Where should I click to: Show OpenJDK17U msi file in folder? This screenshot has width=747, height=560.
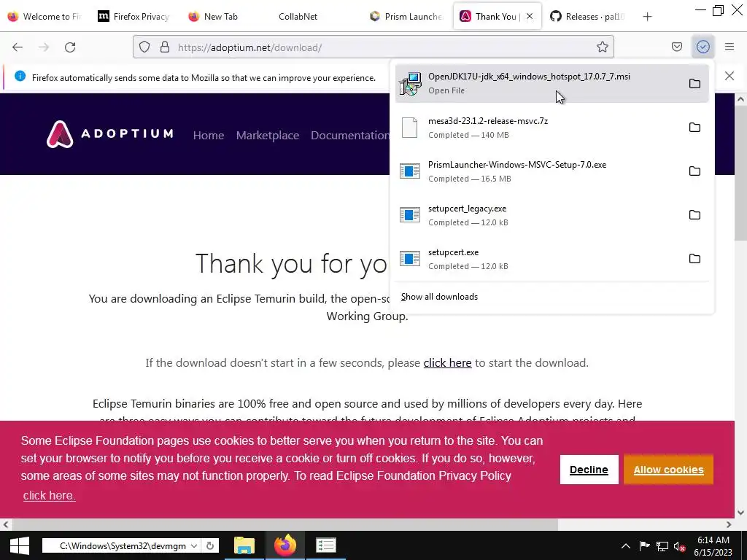[694, 83]
